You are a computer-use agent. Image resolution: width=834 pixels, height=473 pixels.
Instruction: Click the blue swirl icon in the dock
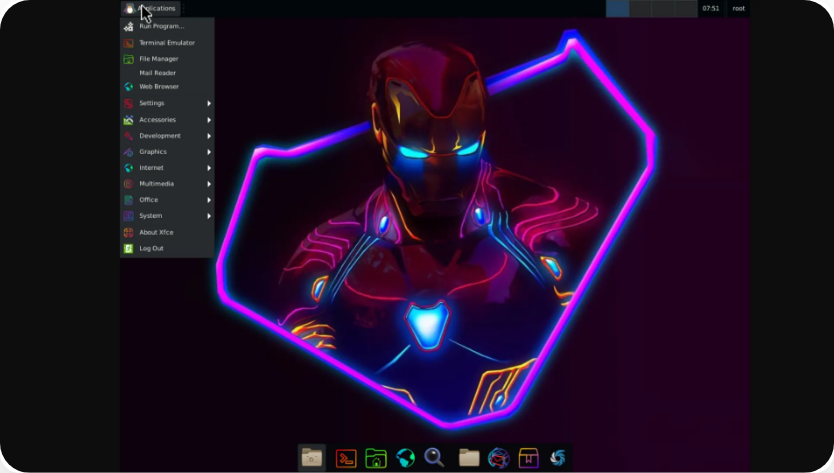click(x=558, y=458)
